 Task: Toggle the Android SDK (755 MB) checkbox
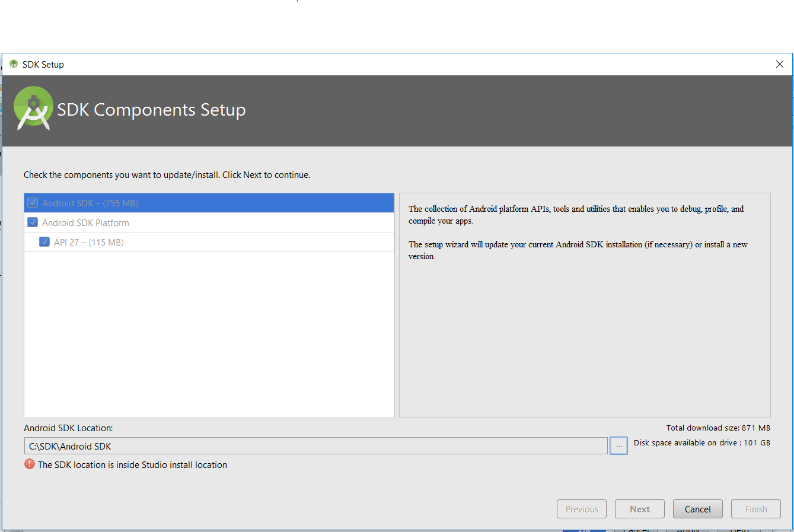pos(33,203)
